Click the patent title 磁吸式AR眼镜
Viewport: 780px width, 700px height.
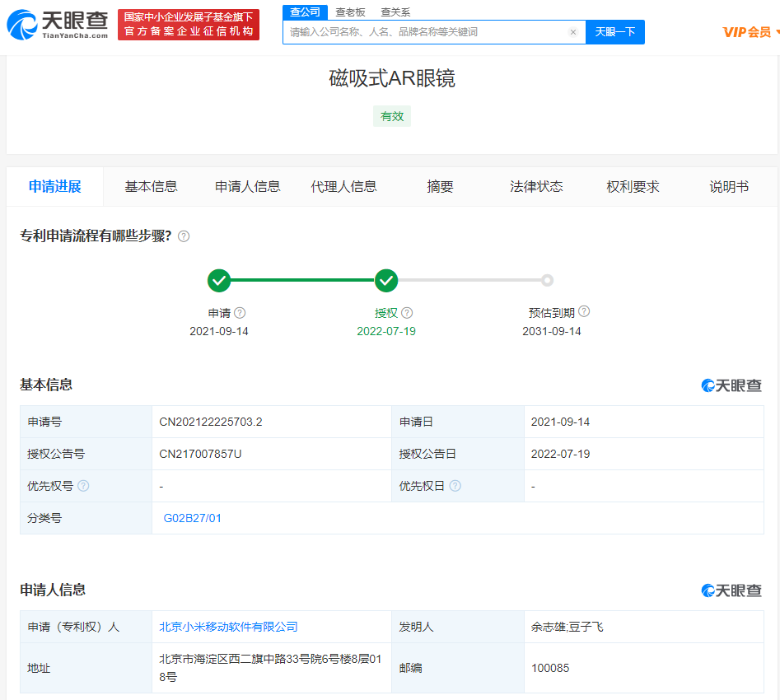392,78
